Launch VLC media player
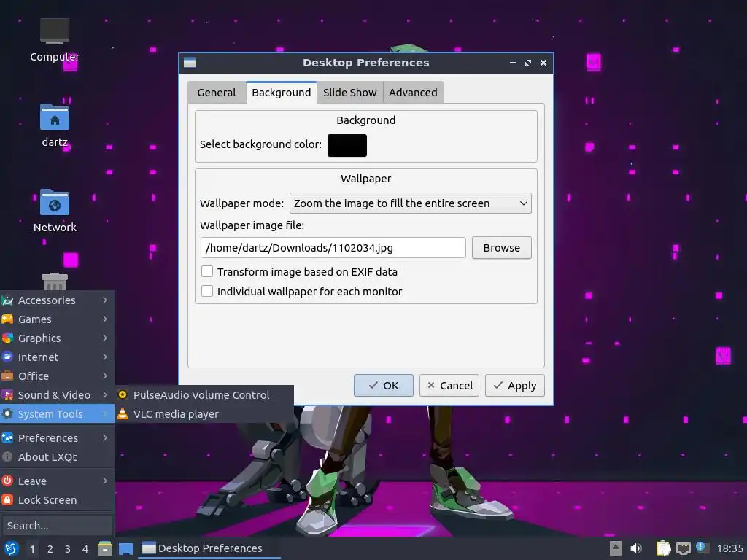This screenshot has height=560, width=747. pos(204,414)
